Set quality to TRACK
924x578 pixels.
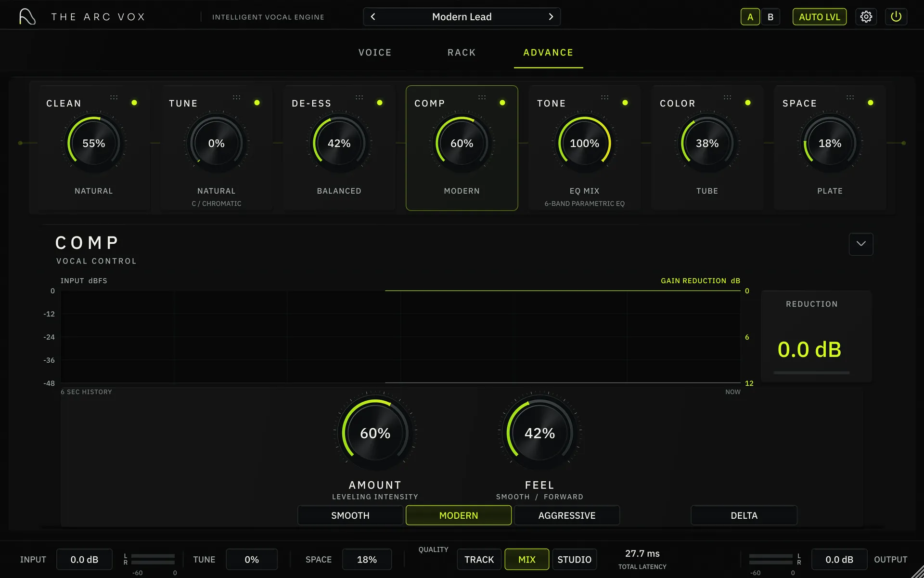pos(479,559)
